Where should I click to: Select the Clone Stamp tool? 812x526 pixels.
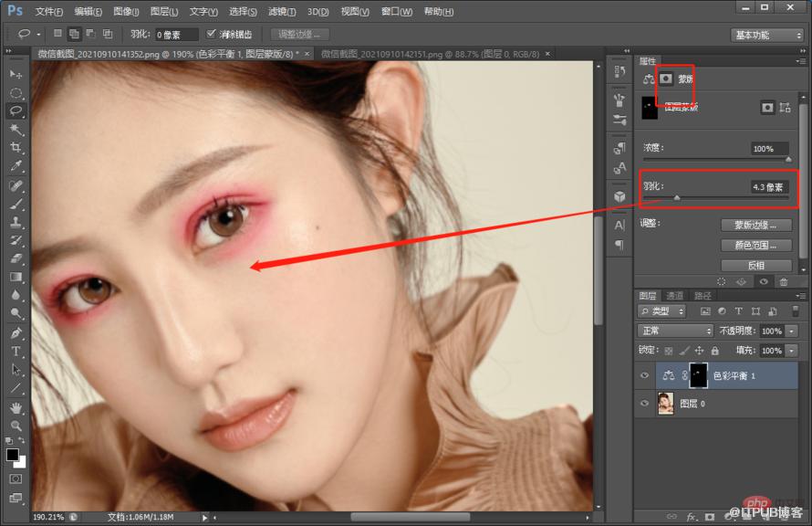coord(16,222)
